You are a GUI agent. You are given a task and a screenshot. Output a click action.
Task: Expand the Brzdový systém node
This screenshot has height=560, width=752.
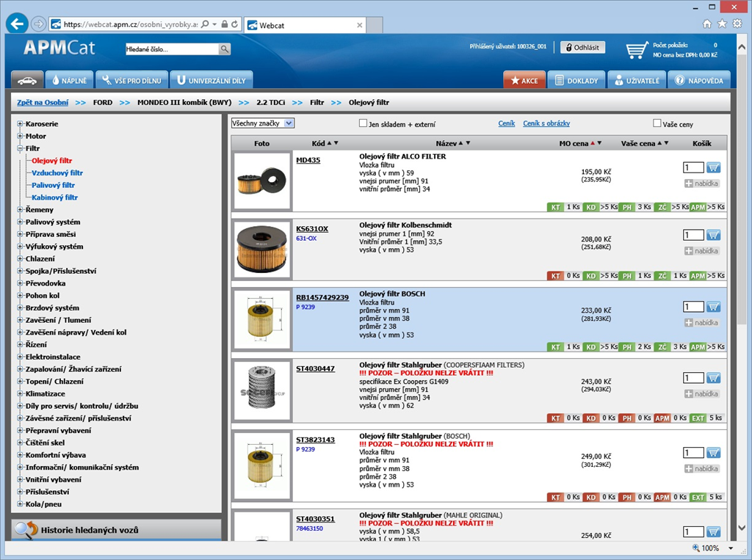point(20,308)
